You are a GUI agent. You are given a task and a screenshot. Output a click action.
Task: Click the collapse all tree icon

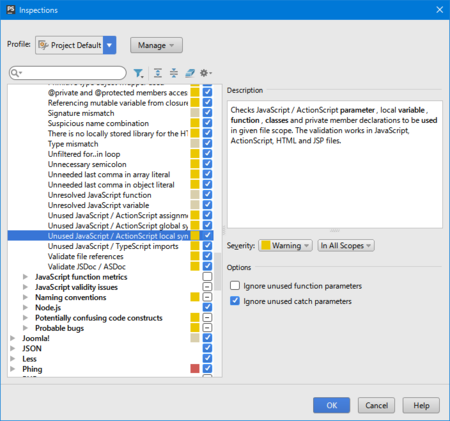pos(174,73)
